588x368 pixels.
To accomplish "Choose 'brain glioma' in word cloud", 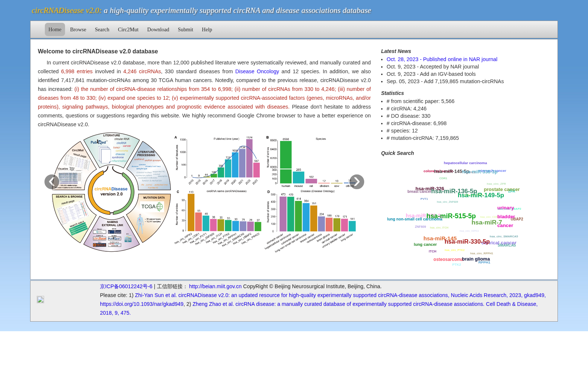I will click(x=476, y=259).
